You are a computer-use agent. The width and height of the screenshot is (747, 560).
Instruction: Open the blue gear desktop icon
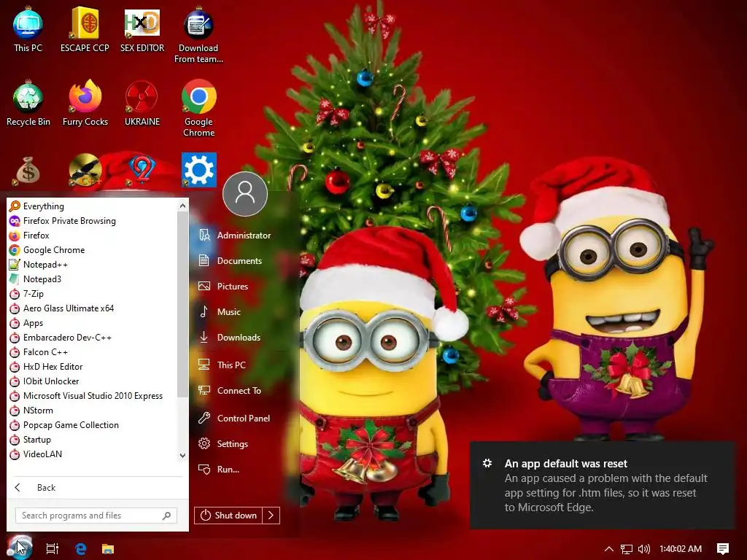tap(198, 169)
